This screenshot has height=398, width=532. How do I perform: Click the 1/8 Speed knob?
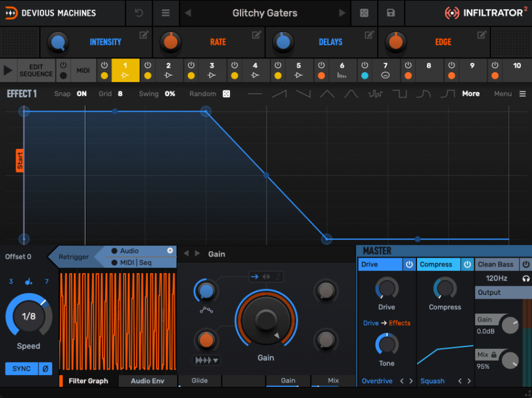[x=29, y=316]
